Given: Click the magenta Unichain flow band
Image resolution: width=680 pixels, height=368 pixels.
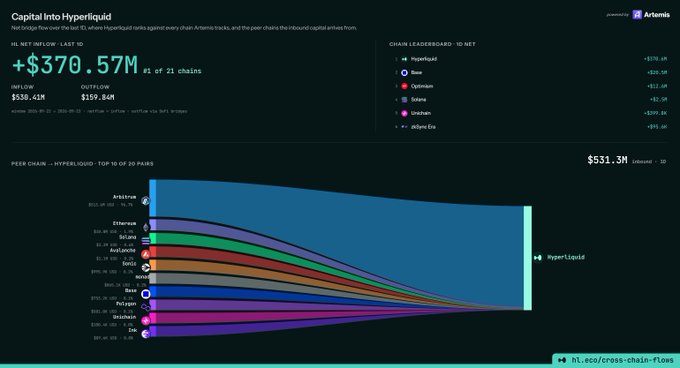Looking at the screenshot, I should (x=217, y=316).
